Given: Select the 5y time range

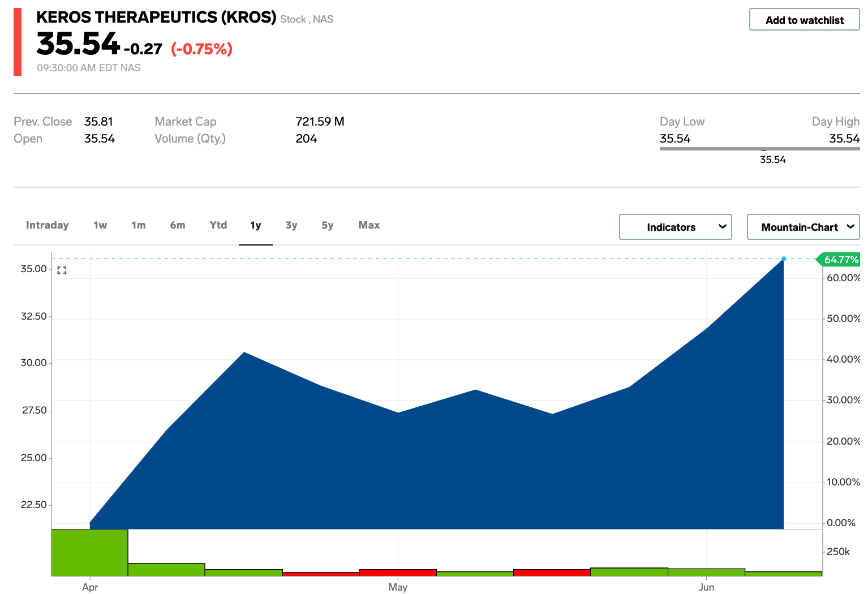Looking at the screenshot, I should point(328,225).
